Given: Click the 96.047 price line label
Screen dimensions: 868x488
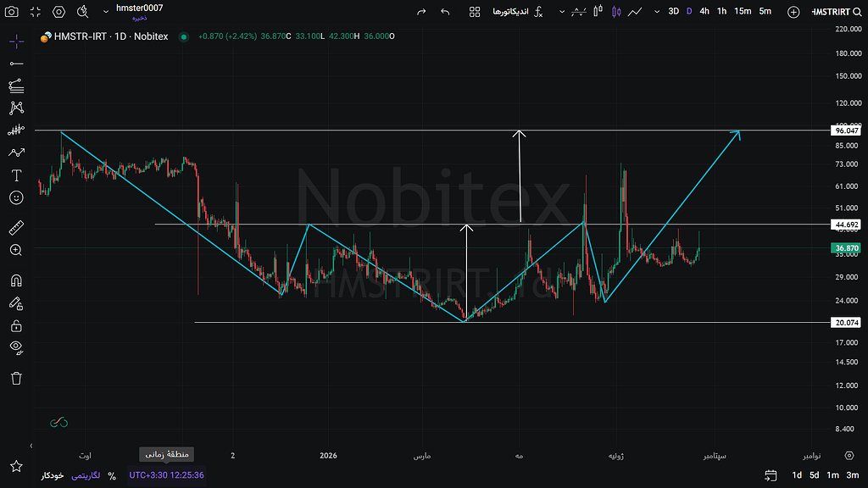Looking at the screenshot, I should pyautogui.click(x=847, y=130).
